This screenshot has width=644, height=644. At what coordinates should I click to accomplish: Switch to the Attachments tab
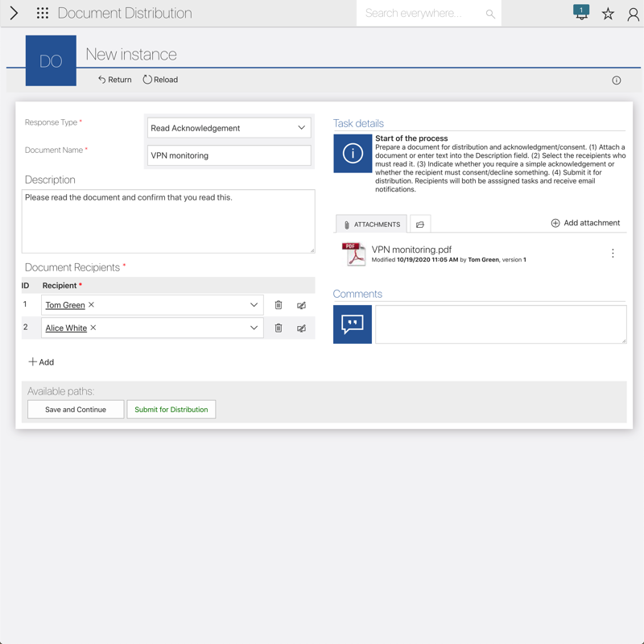[371, 225]
